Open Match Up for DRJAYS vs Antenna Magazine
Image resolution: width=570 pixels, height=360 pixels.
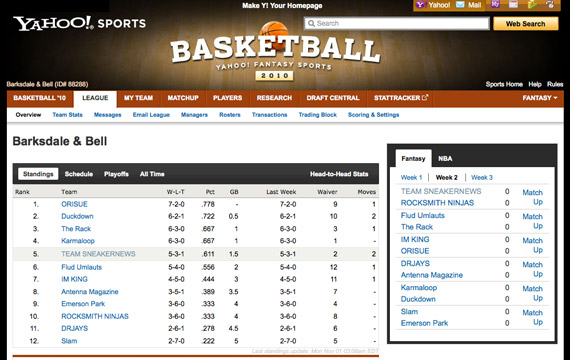pyautogui.click(x=533, y=269)
